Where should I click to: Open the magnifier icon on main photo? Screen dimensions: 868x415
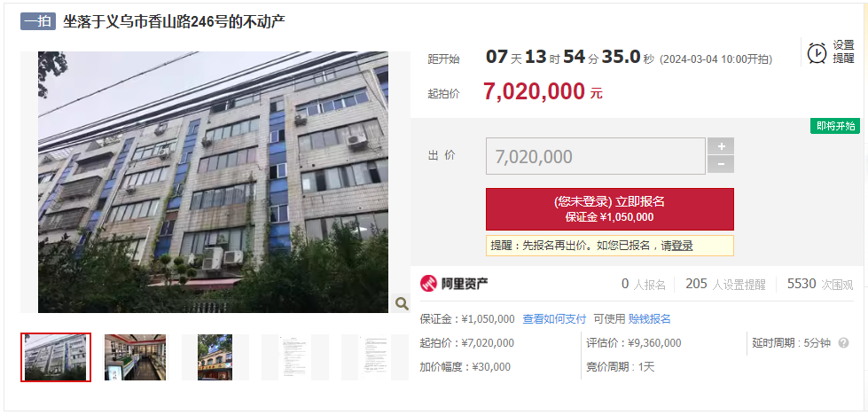pyautogui.click(x=402, y=303)
